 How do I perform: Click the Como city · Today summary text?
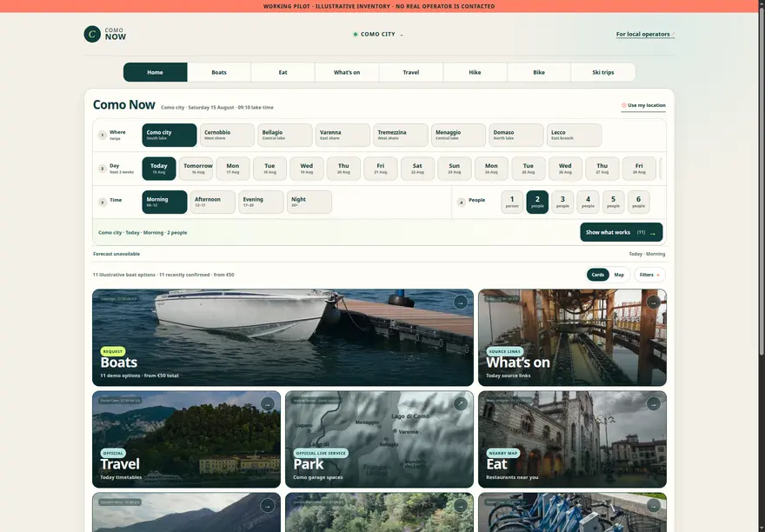tap(143, 233)
